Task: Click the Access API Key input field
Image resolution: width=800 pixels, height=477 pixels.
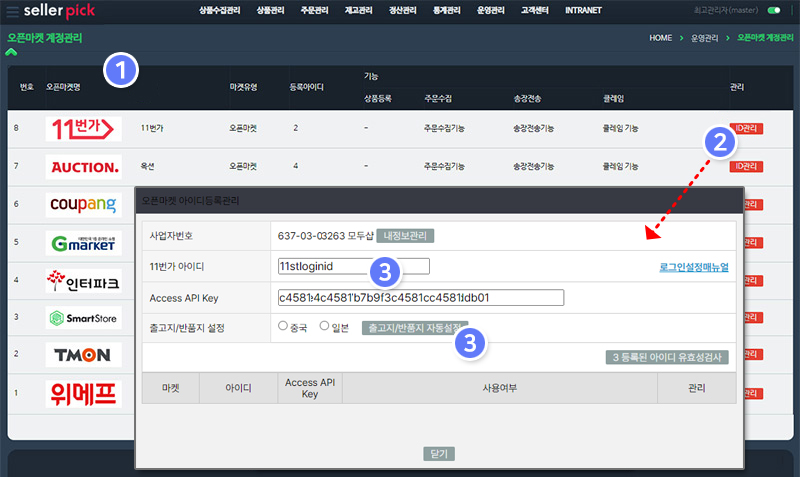Action: (421, 297)
